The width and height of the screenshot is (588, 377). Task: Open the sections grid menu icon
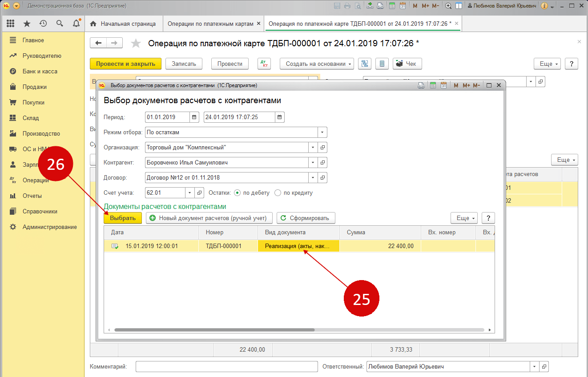[10, 24]
